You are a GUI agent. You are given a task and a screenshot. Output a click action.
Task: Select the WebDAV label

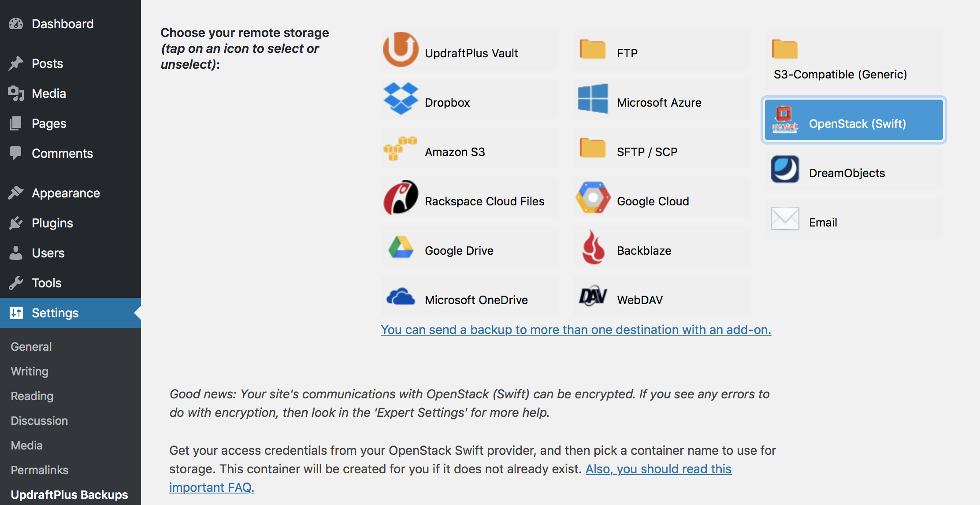(x=640, y=300)
